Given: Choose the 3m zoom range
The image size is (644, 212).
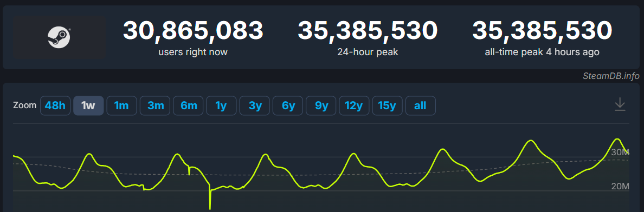Looking at the screenshot, I should tap(155, 106).
